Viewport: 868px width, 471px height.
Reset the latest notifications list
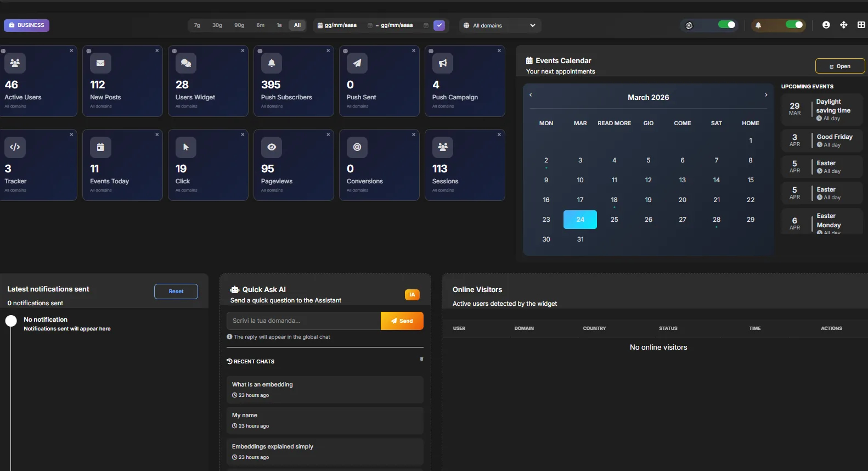pos(176,291)
